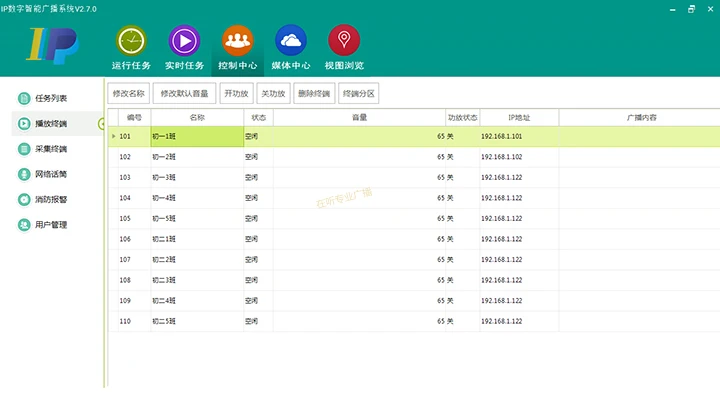Turn on amplifier with 开功放
The height and width of the screenshot is (393, 720).
(236, 93)
